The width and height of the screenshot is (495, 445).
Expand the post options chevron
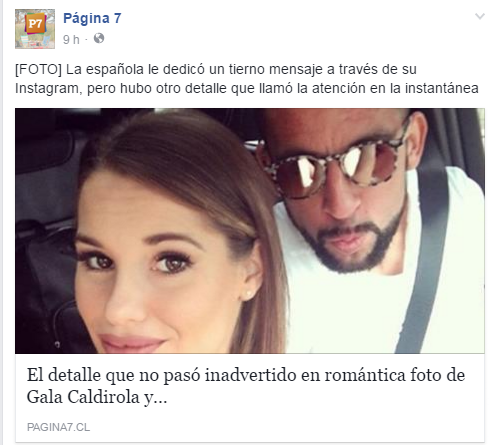click(480, 16)
